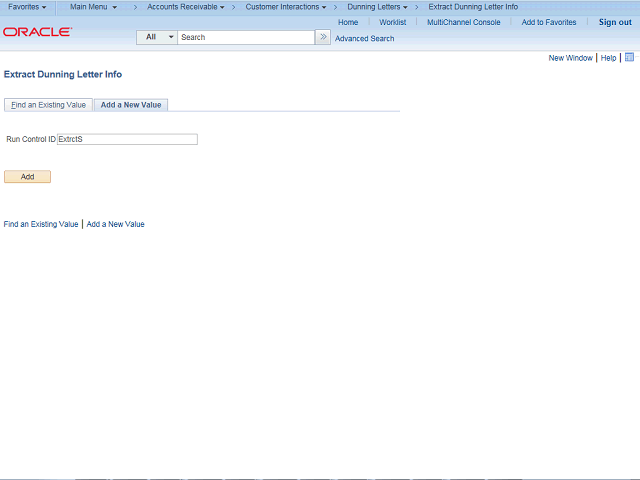This screenshot has height=480, width=640.
Task: Click the Extract Dunning Letter Info heading
Action: (x=63, y=74)
